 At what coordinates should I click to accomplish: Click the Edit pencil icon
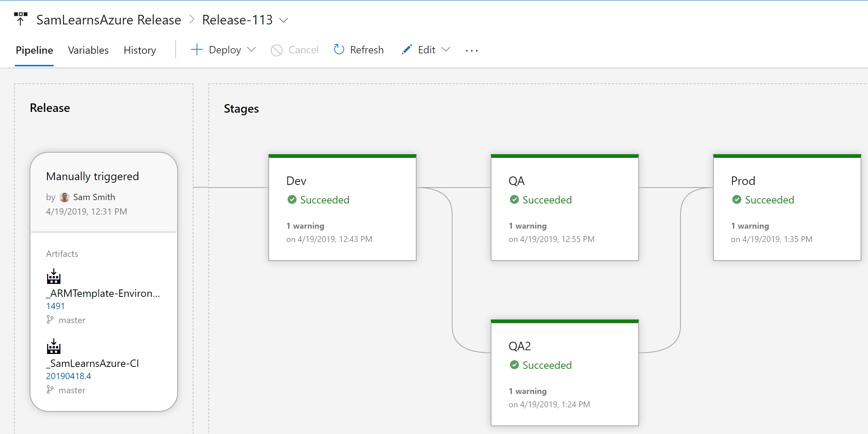pyautogui.click(x=407, y=50)
